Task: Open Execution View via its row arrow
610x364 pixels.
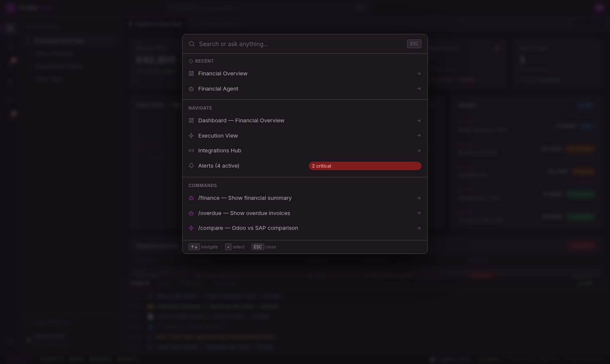Action: coord(419,135)
